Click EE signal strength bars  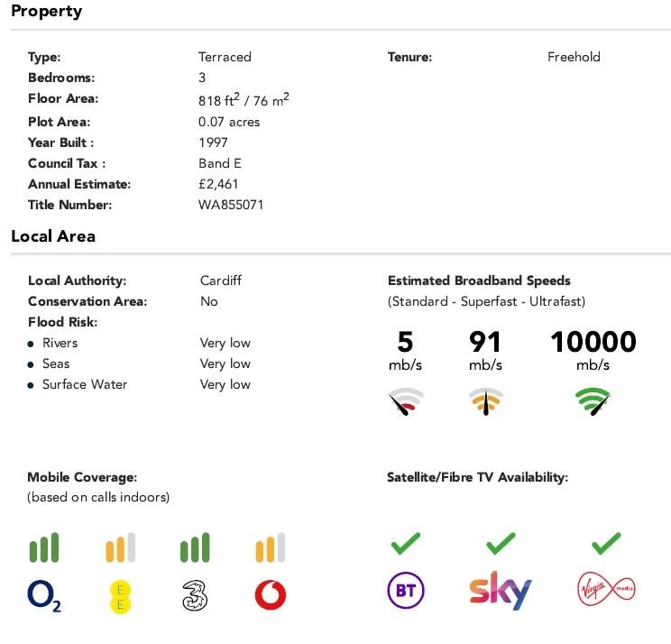120,547
